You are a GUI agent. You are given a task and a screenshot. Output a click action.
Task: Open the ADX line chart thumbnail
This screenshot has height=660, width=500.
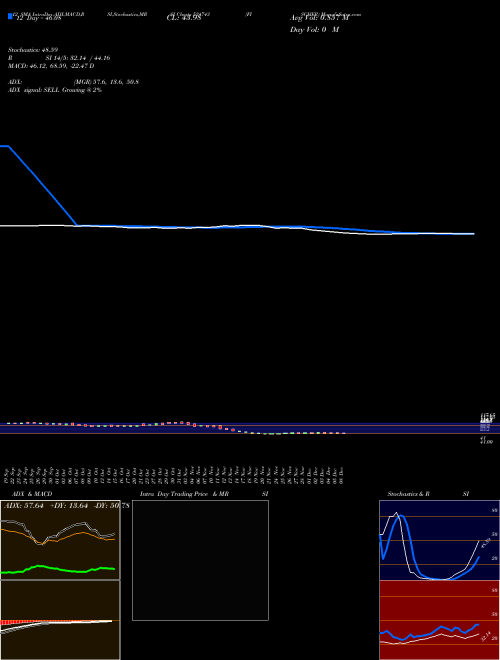click(x=60, y=540)
